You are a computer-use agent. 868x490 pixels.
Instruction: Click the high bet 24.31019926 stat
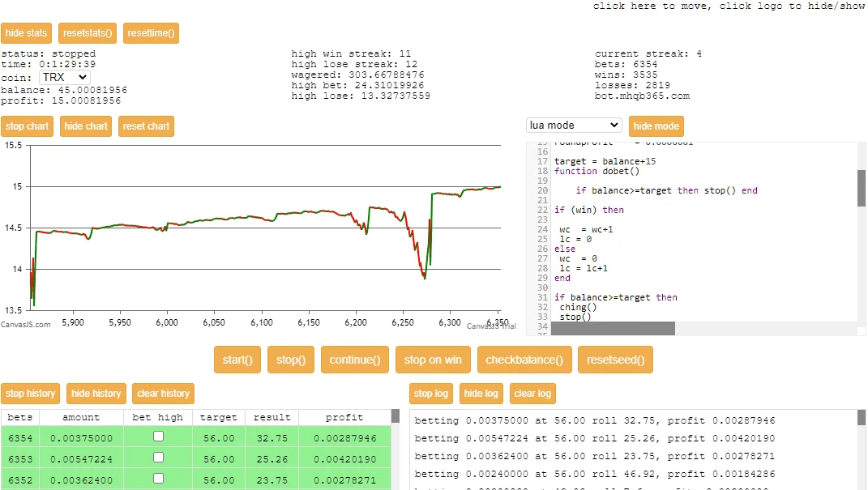point(357,85)
